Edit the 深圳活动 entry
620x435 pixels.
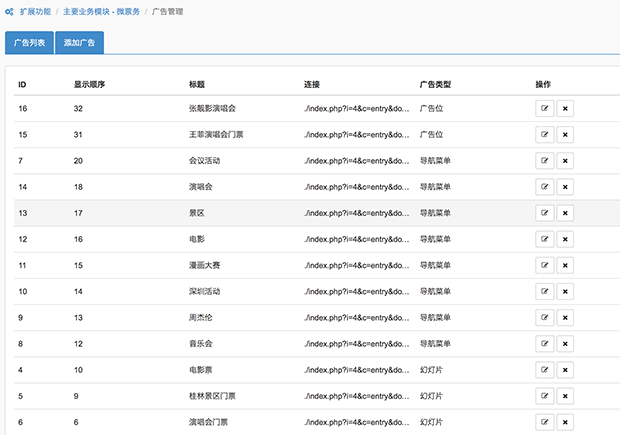point(544,291)
